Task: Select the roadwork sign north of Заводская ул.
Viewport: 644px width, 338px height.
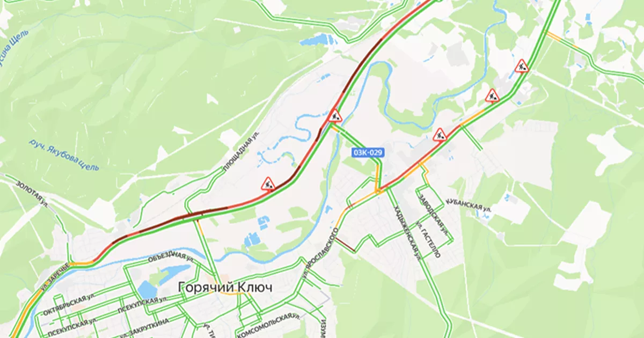Action: click(x=440, y=135)
